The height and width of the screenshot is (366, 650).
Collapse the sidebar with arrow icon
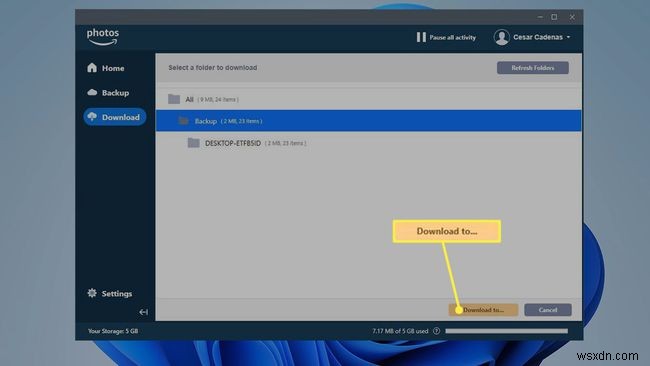point(143,312)
